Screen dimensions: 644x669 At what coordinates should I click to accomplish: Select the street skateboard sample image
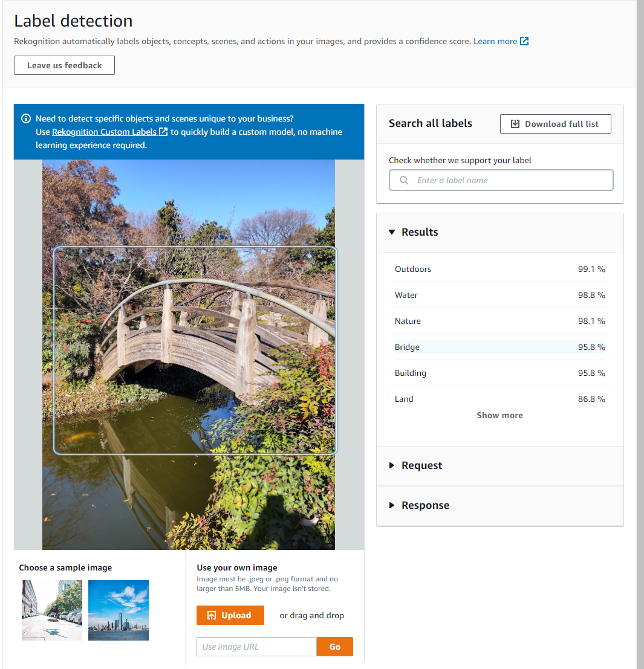(x=52, y=610)
